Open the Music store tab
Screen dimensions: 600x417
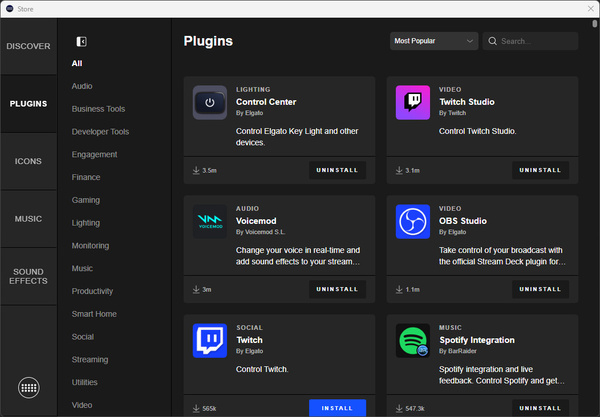(x=29, y=219)
